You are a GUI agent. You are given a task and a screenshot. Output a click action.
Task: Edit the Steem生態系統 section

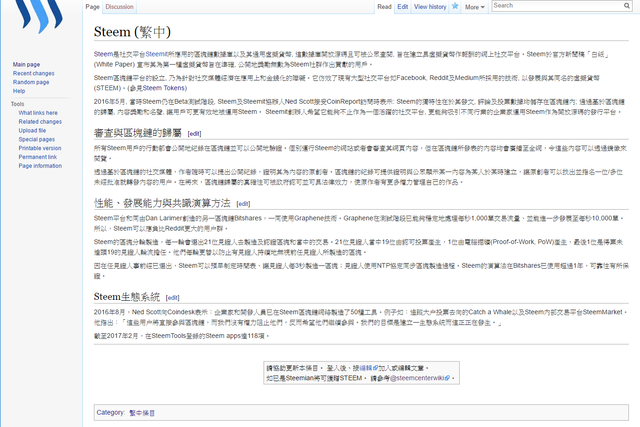click(x=173, y=298)
